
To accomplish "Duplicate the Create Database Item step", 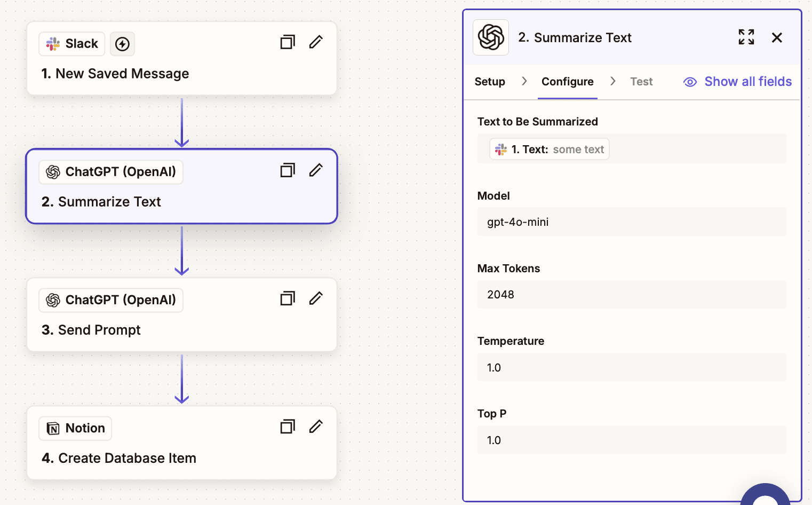I will click(288, 427).
